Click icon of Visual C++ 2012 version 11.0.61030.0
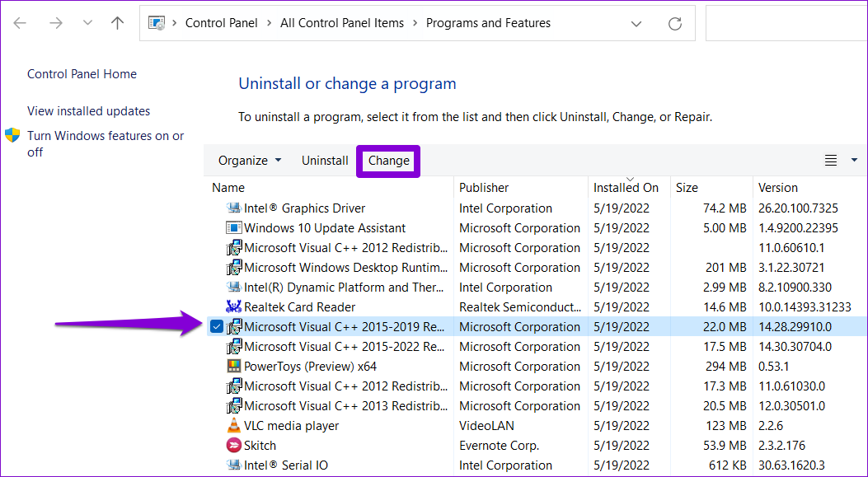 234,386
